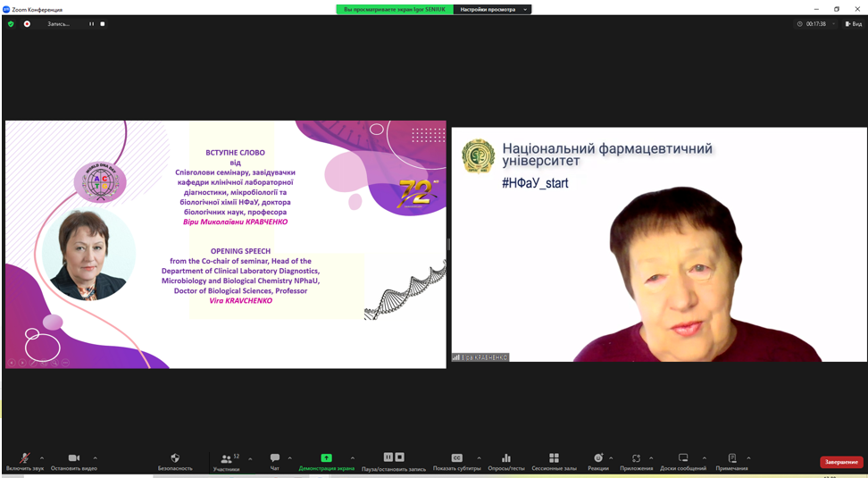Stop recording in bottom toolbar
Screen dimensions: 868x478
[x=400, y=457]
